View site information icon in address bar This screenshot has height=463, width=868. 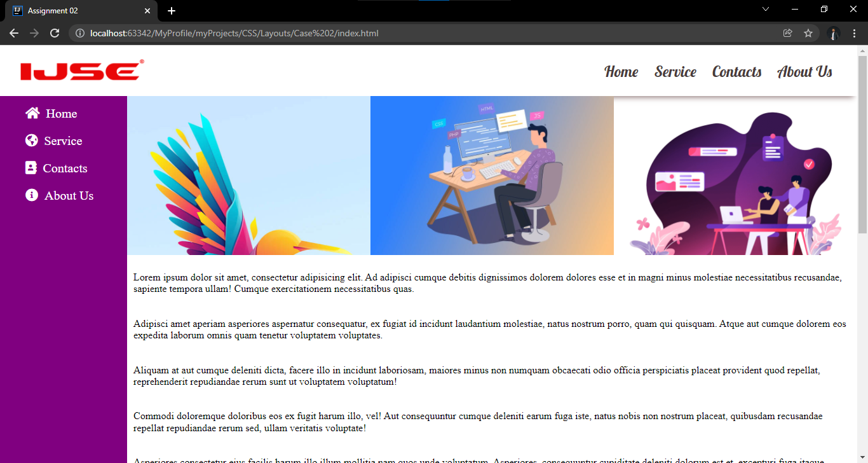click(x=80, y=33)
